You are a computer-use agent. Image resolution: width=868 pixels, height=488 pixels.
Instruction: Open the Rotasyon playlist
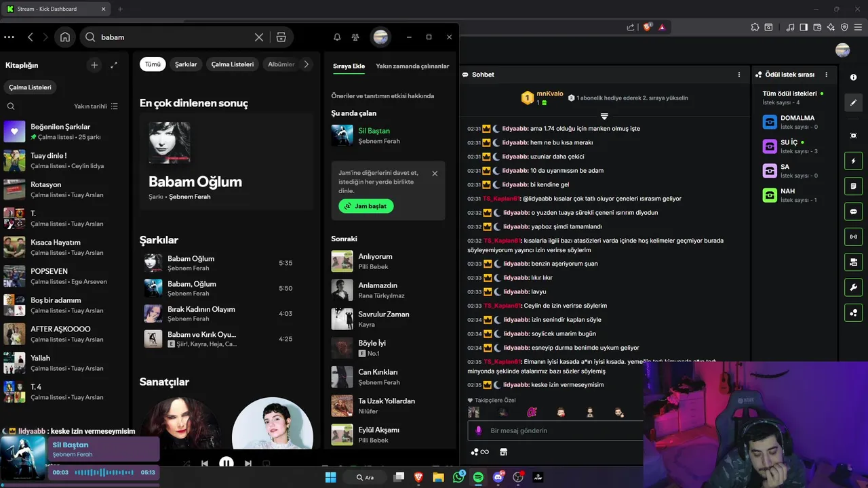coord(64,189)
